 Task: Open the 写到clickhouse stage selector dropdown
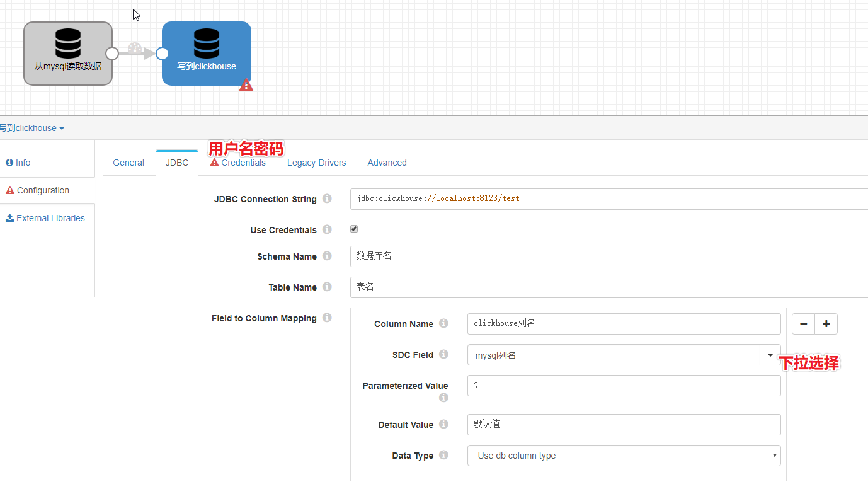pos(31,128)
